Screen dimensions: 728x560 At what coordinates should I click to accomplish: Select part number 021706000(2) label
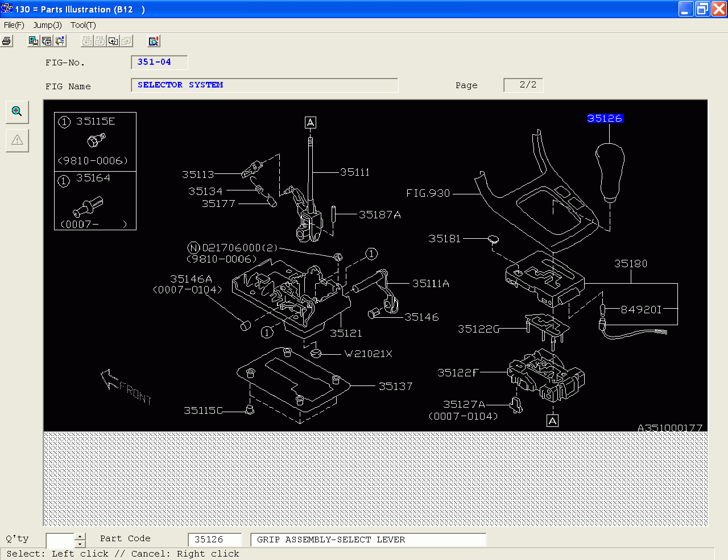(x=239, y=248)
